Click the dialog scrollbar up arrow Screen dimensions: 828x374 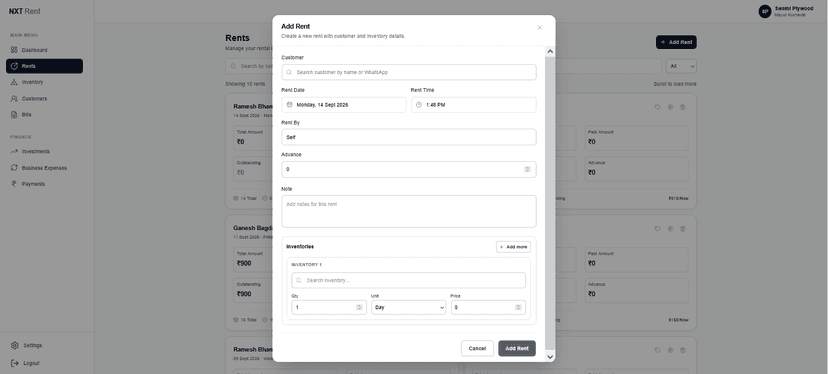click(550, 51)
